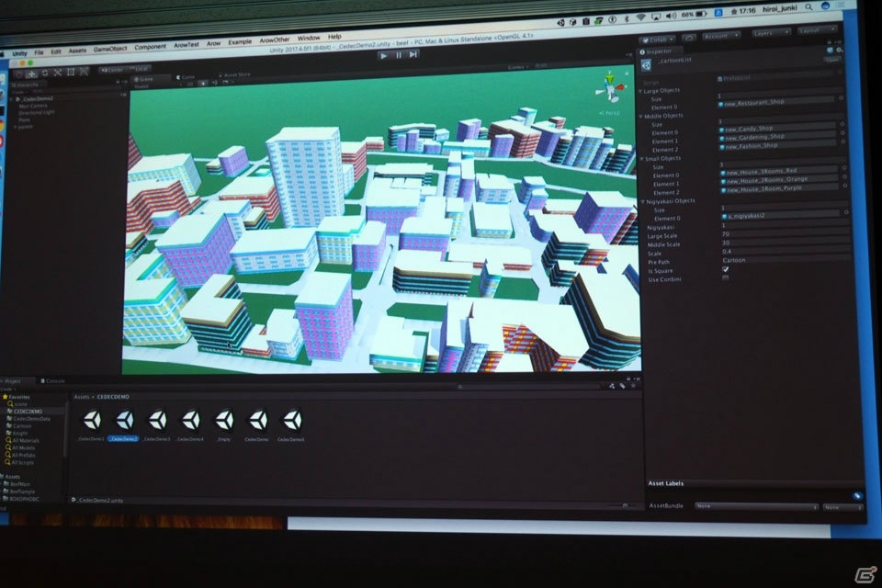The image size is (882, 588).
Task: Pick object for new_Restaurant_Shop field
Action: (x=841, y=98)
